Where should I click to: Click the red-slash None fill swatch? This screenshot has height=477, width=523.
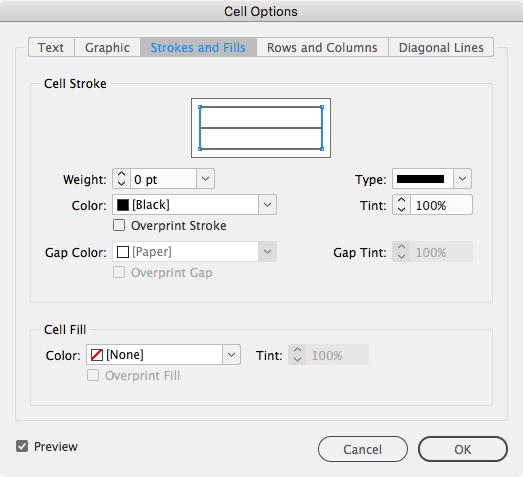coord(97,355)
